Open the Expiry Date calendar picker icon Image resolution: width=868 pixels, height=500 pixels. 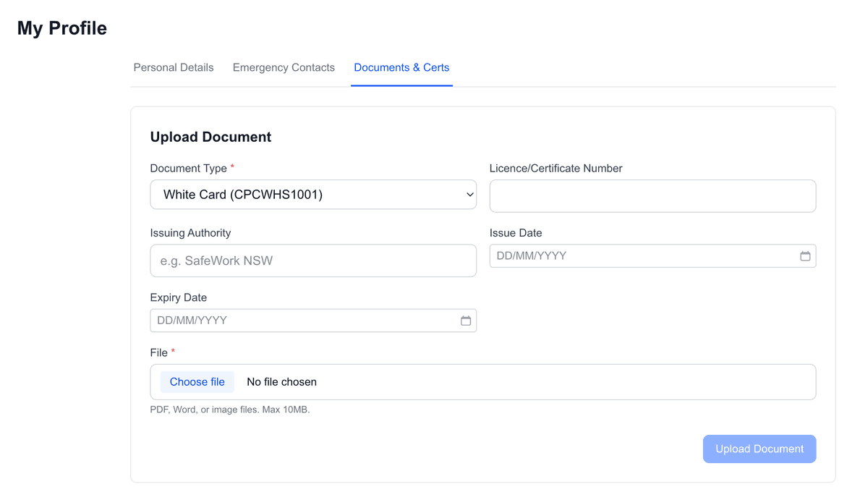(467, 321)
